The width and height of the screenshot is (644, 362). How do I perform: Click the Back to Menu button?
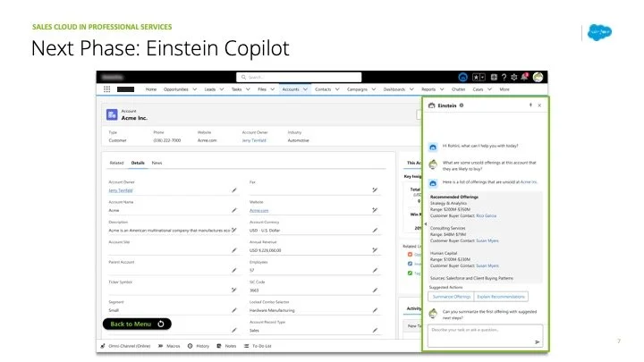pos(137,324)
